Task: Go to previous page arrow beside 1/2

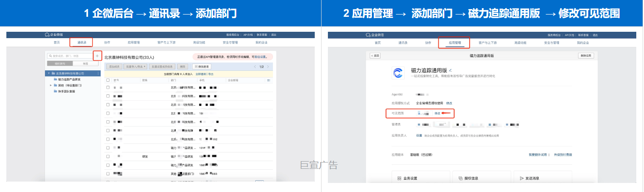Action: point(255,67)
